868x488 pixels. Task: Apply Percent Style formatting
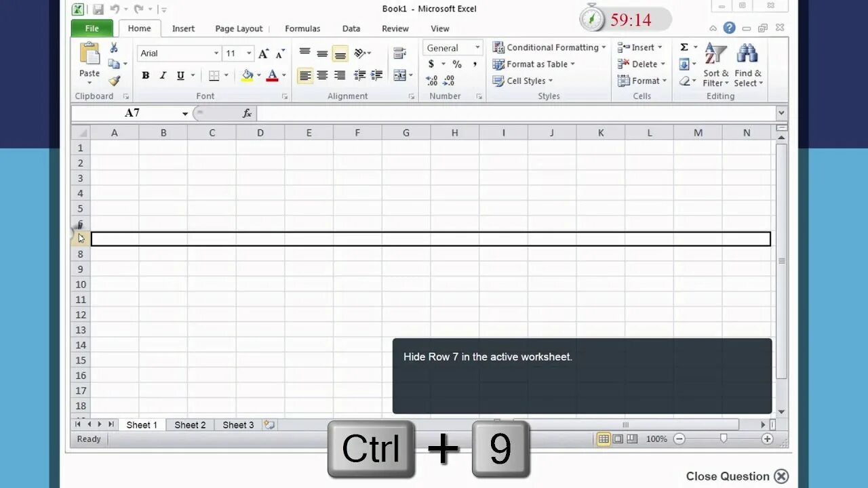tap(457, 64)
